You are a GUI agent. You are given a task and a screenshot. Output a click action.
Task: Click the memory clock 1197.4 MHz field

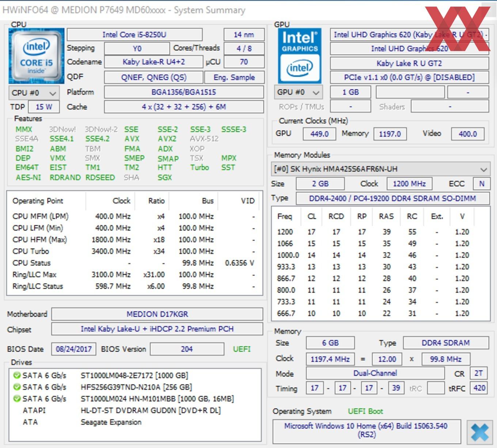click(x=330, y=359)
